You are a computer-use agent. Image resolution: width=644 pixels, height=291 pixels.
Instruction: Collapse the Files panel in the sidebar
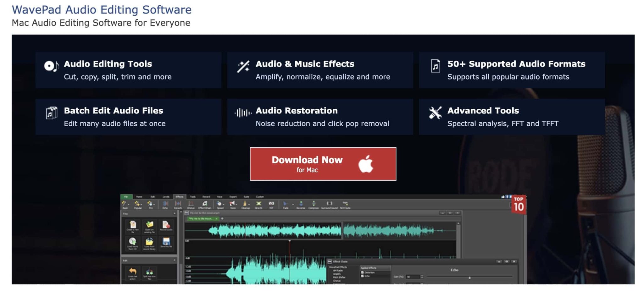tap(175, 214)
